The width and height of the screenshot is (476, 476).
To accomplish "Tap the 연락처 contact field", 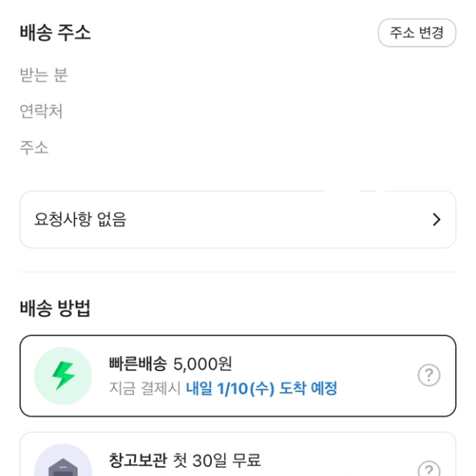I will pos(42,111).
